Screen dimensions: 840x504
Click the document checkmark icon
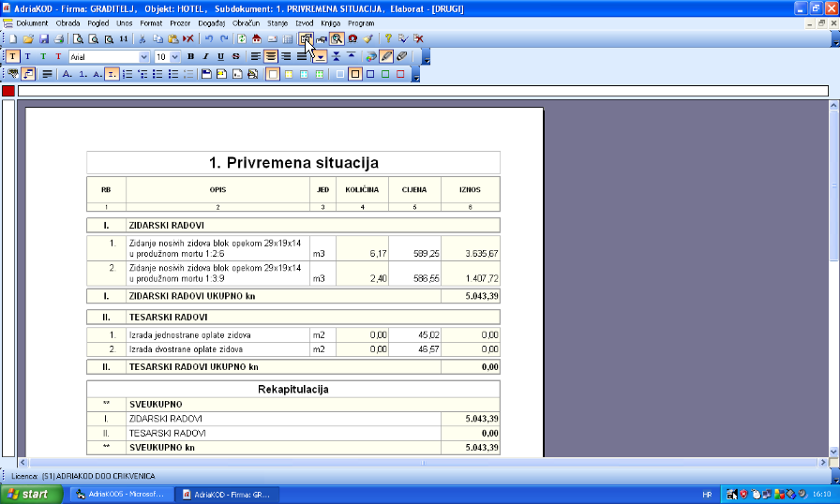[403, 39]
